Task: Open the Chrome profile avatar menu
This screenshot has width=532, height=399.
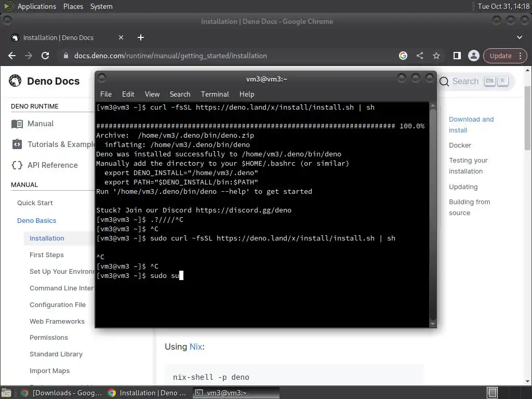Action: click(x=474, y=56)
